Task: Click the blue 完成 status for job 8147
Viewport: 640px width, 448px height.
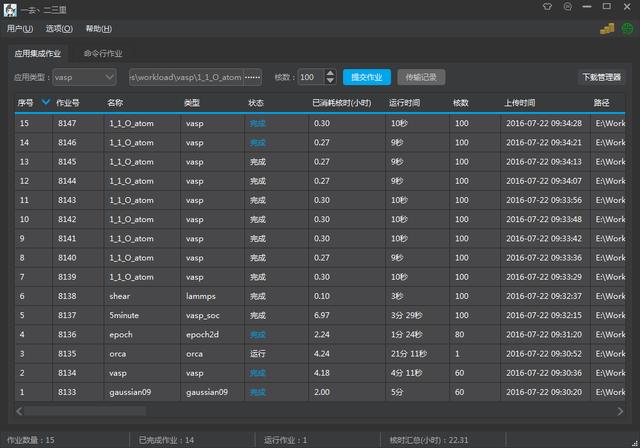Action: click(258, 123)
